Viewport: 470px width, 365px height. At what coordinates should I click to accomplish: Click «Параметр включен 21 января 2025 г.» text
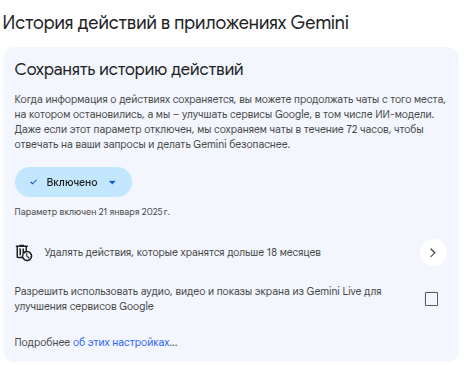[92, 212]
